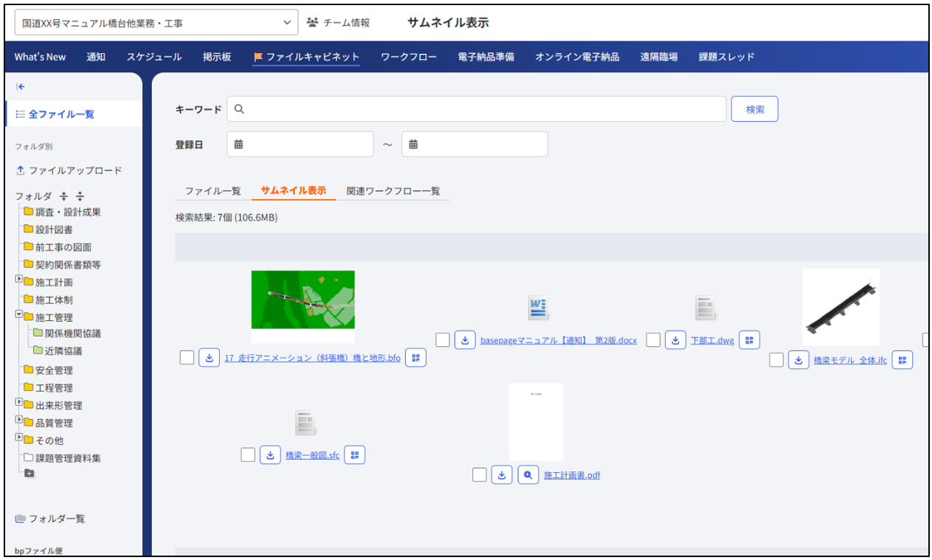Click document icon above 下部工.dwg
Viewport: 932px width, 560px height.
(x=705, y=308)
